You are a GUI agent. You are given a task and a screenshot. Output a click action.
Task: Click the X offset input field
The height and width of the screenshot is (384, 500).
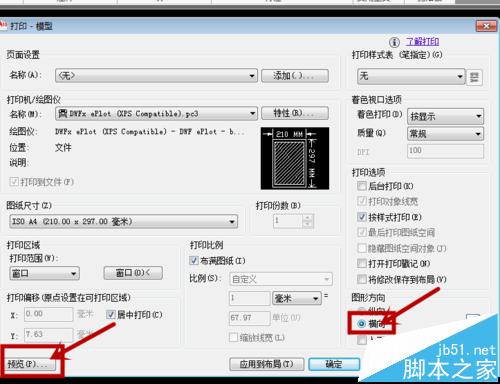coord(48,314)
